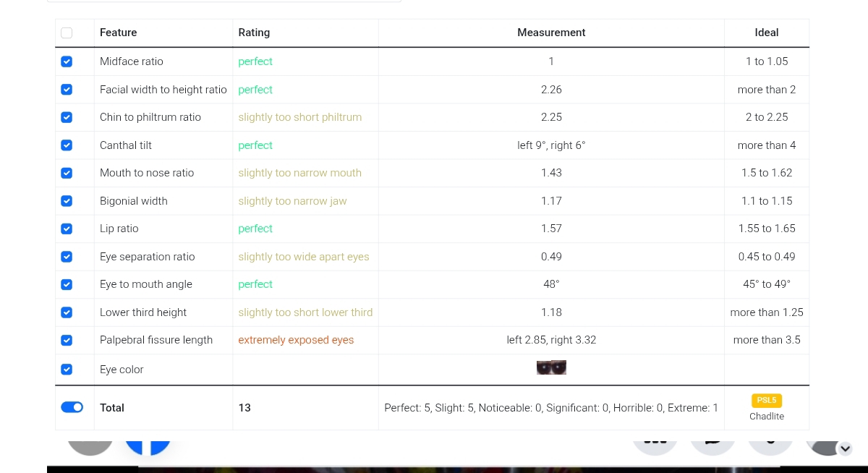Click the Ideal column header
Screen dimensions: 868x473
pos(767,33)
